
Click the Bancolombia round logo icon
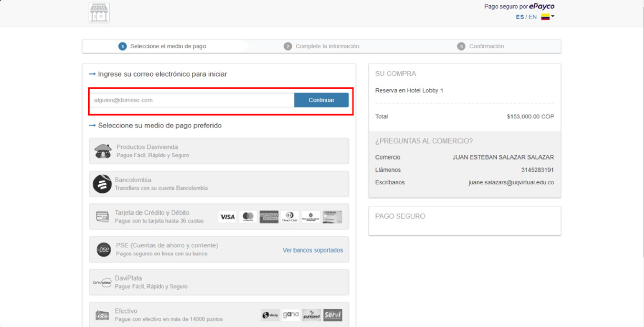point(102,184)
